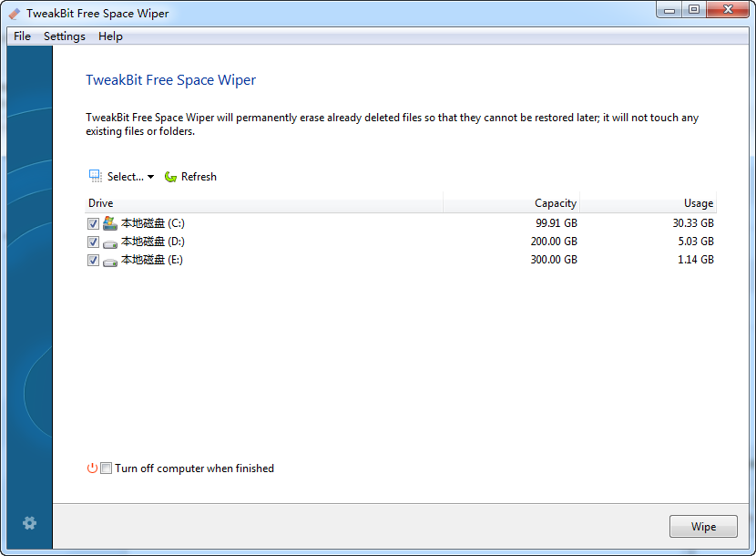The image size is (756, 556).
Task: Click the Select icon with dotted grid
Action: [x=95, y=176]
